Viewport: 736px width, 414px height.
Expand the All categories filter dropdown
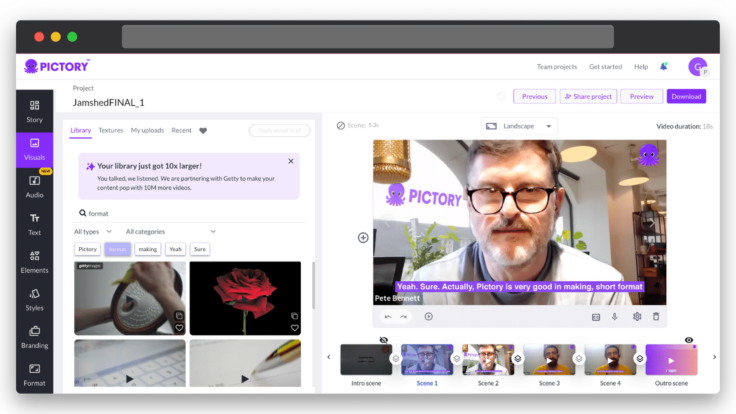tap(171, 231)
